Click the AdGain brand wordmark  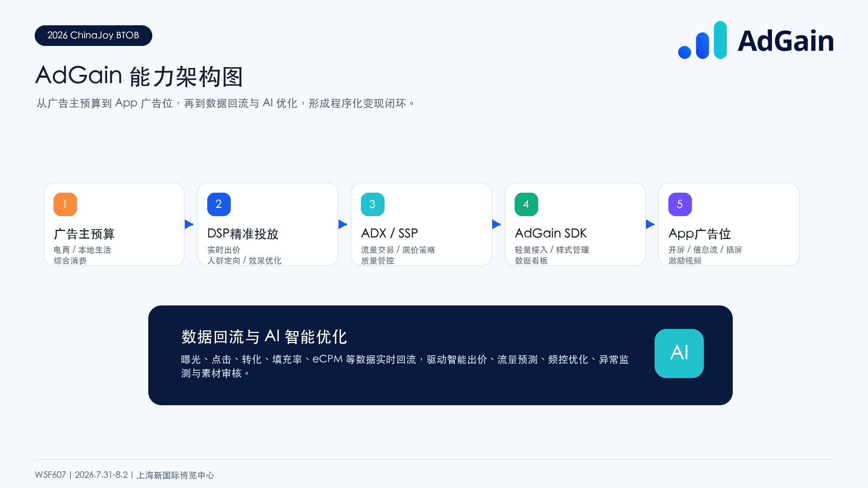pyautogui.click(x=786, y=41)
